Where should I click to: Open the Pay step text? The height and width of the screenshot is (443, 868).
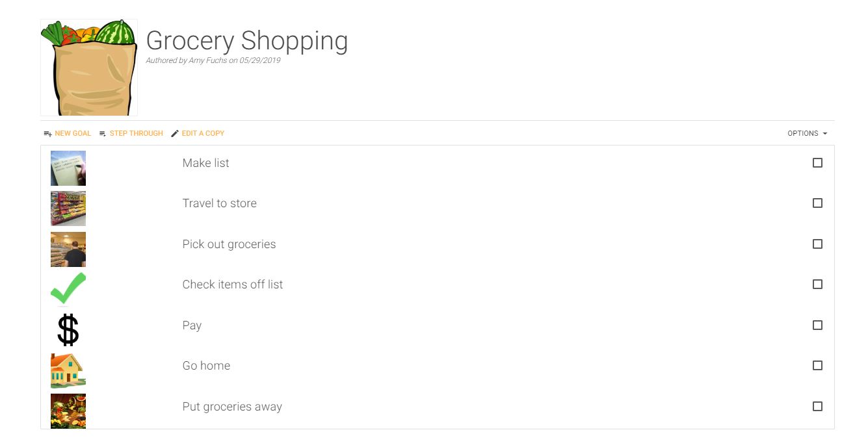[x=192, y=325]
